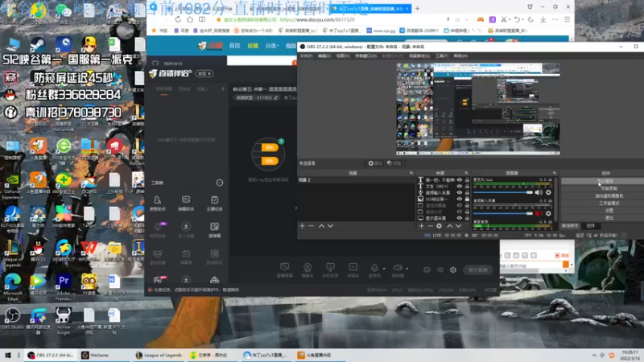
Task: Expand microphone device dropdown arrow in Douyu companion
Action: click(384, 269)
